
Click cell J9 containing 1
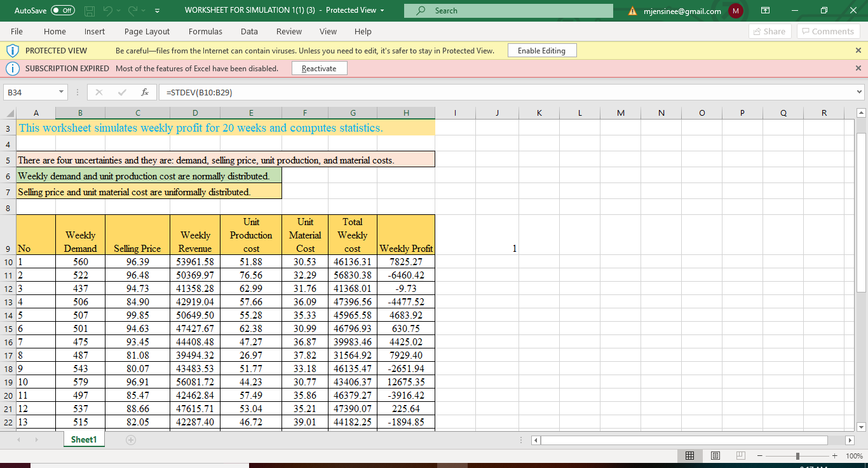click(496, 235)
